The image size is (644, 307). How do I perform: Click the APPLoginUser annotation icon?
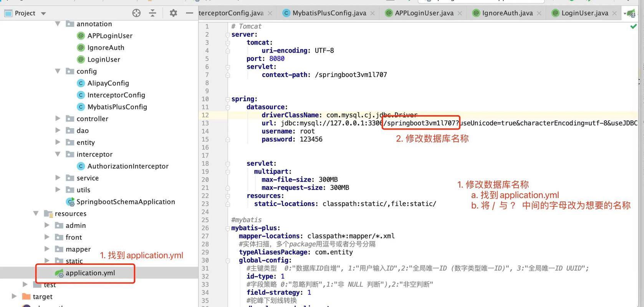[x=81, y=36]
